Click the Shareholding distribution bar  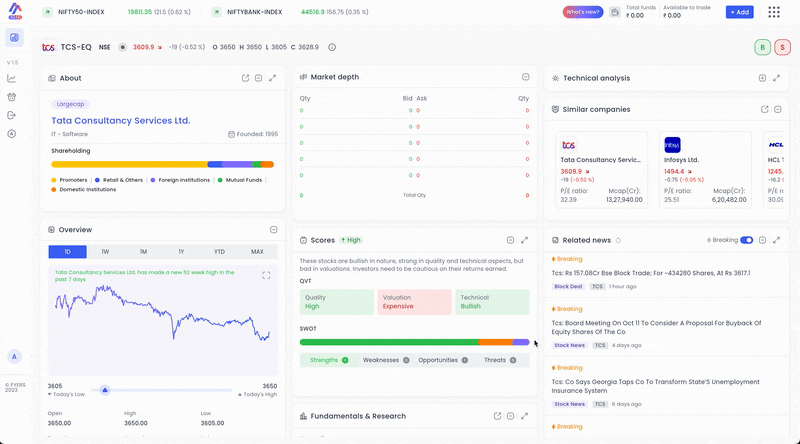click(x=163, y=164)
